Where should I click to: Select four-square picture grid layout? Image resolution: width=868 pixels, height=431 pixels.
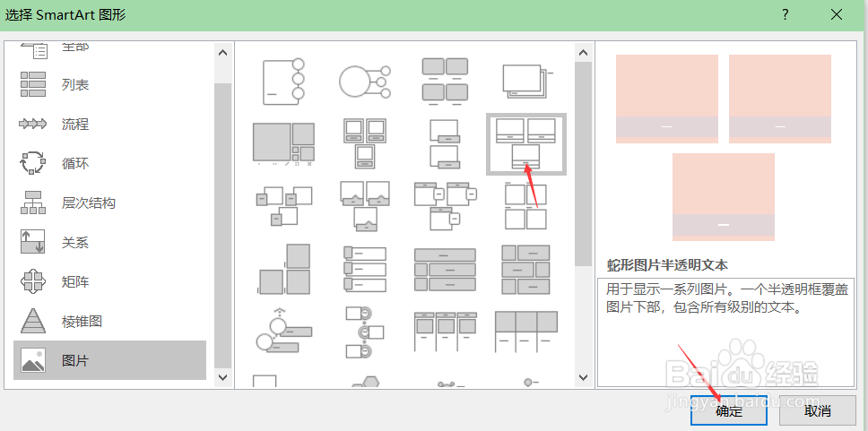[x=525, y=206]
